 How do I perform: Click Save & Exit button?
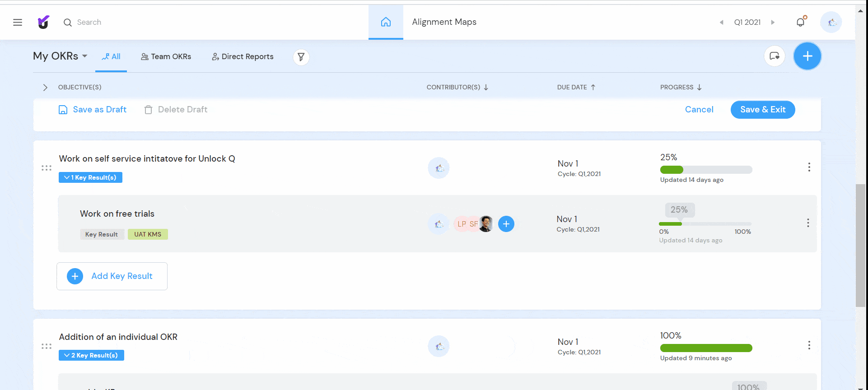pos(763,110)
